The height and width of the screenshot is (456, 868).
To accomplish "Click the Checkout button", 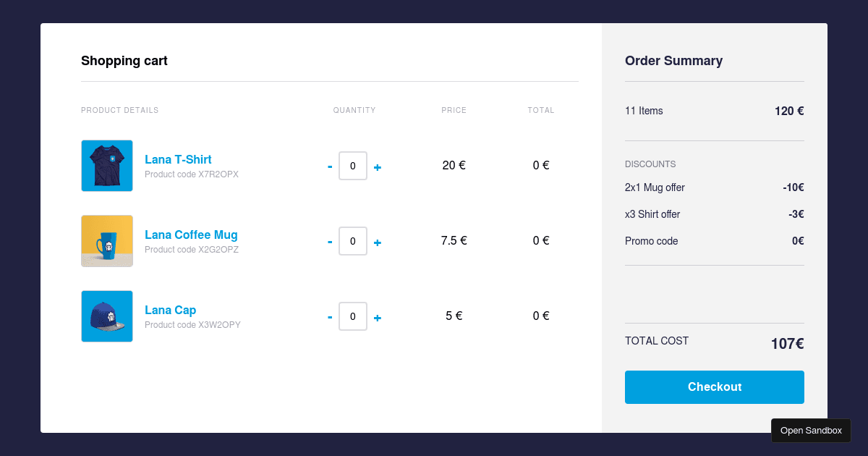I will (715, 387).
